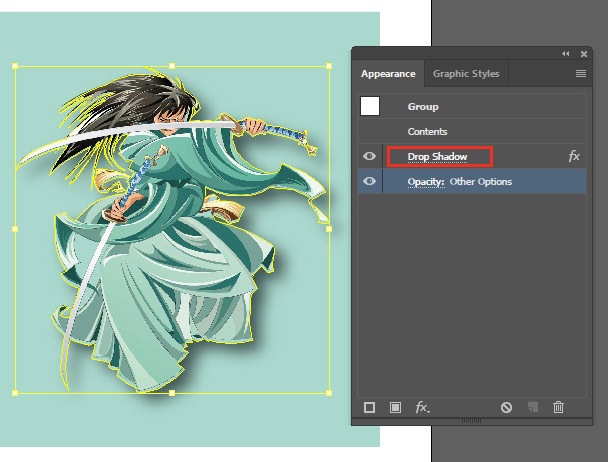Close the Appearance panel
608x462 pixels.
click(584, 54)
